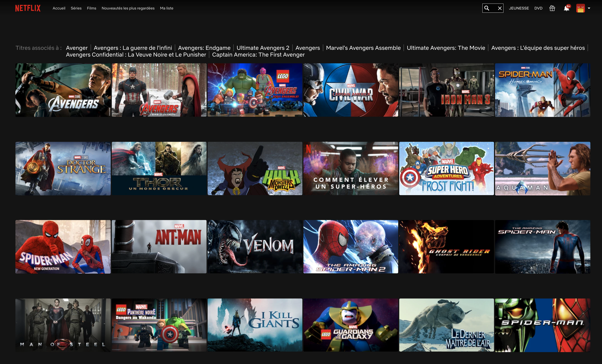The image size is (602, 364).
Task: Open Iron Man 3 thumbnail
Action: click(x=446, y=90)
